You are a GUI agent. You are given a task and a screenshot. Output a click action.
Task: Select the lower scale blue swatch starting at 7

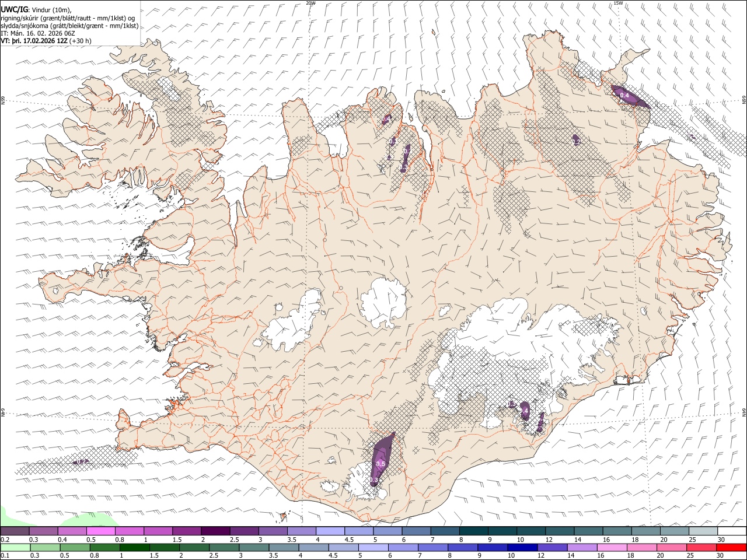[x=432, y=548]
